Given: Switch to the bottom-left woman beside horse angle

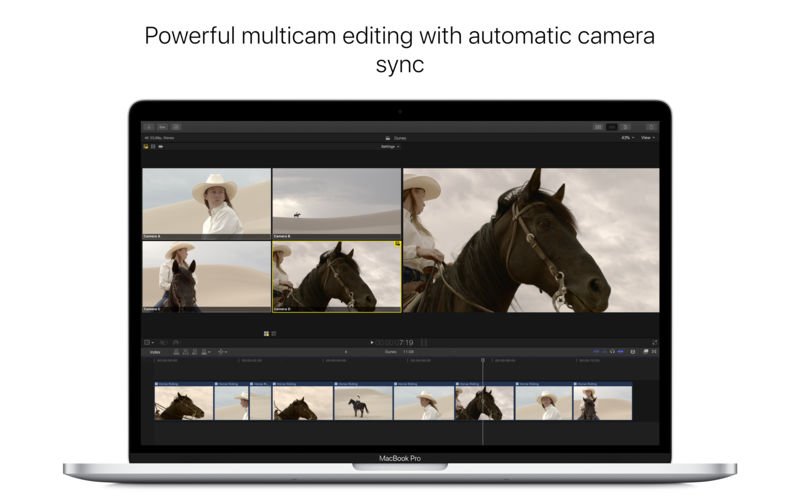Looking at the screenshot, I should [x=207, y=276].
